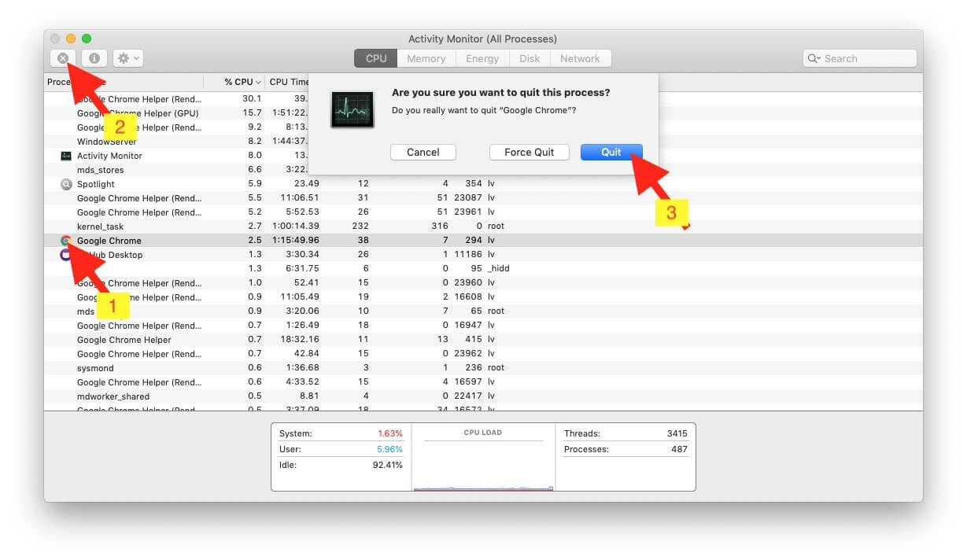Click the Spotlight magnifier icon in process list

pos(66,184)
